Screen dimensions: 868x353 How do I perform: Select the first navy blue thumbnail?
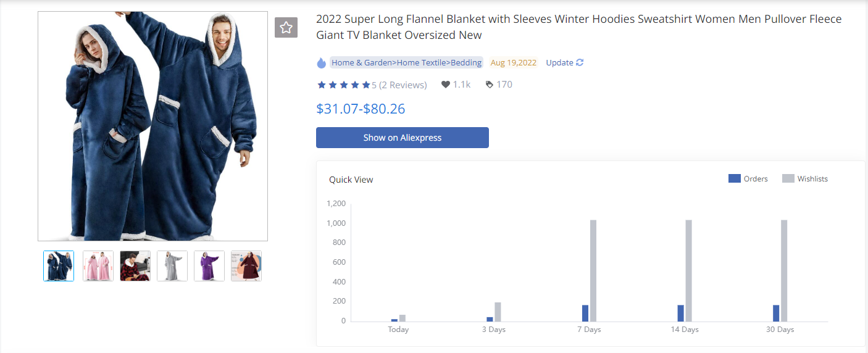59,266
